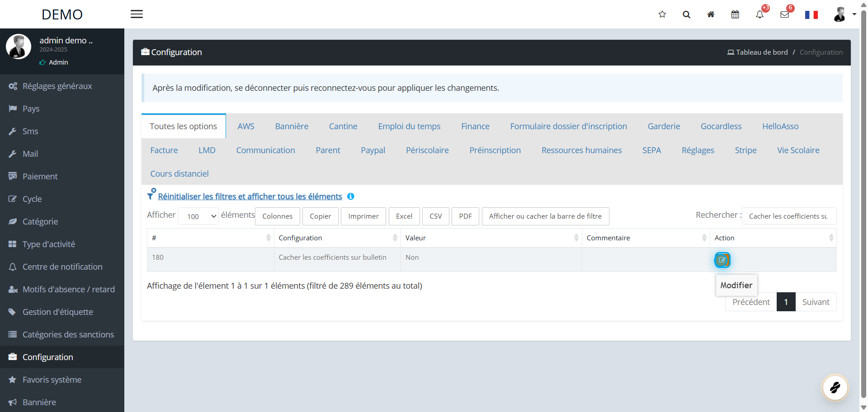Open Réglages généraux in sidebar
The height and width of the screenshot is (412, 868).
(x=62, y=86)
